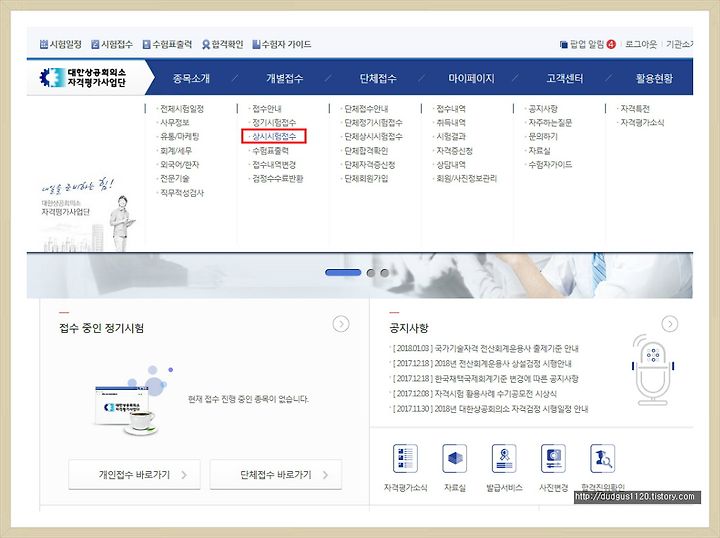Image resolution: width=720 pixels, height=538 pixels.
Task: Open 검정수수료반환 submenu item
Action: tap(278, 179)
